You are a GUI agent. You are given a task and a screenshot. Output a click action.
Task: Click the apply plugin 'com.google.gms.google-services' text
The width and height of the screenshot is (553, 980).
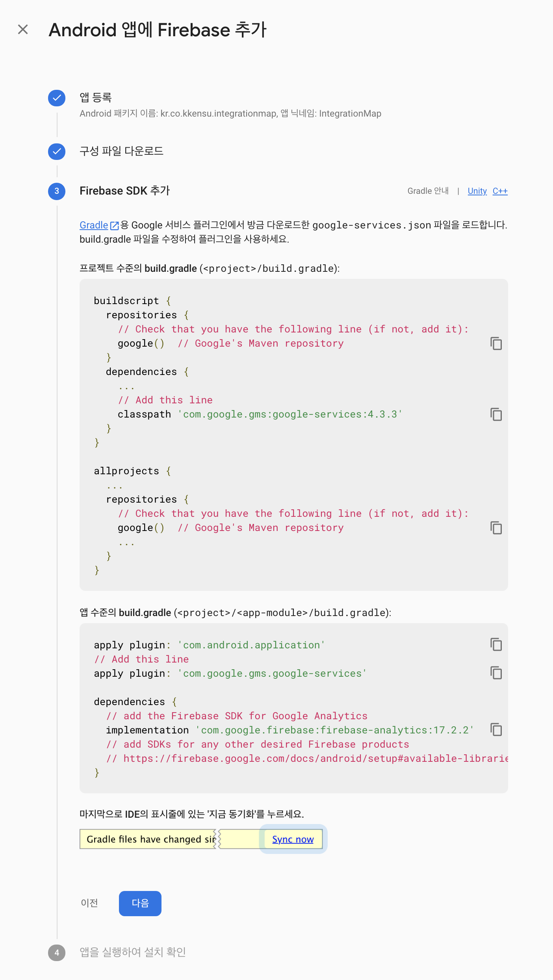point(230,674)
